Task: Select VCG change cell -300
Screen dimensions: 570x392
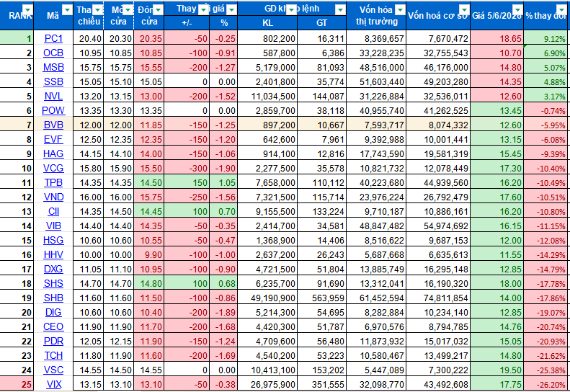Action: pyautogui.click(x=187, y=168)
